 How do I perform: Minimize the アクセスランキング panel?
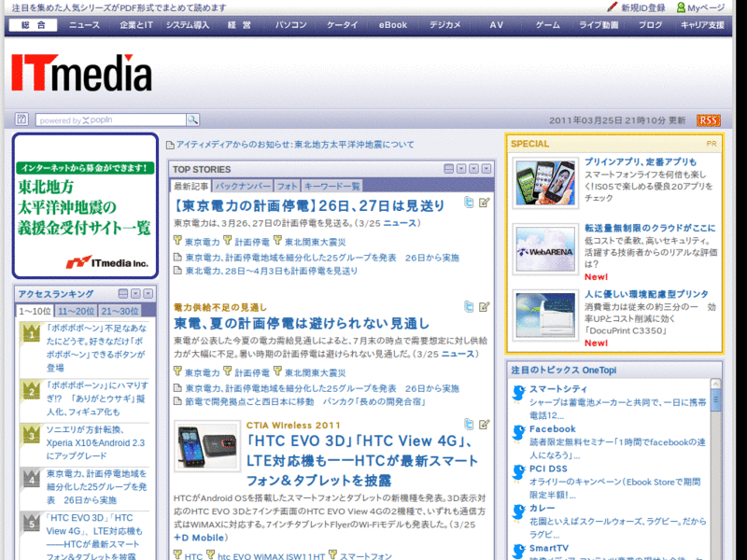click(x=123, y=294)
